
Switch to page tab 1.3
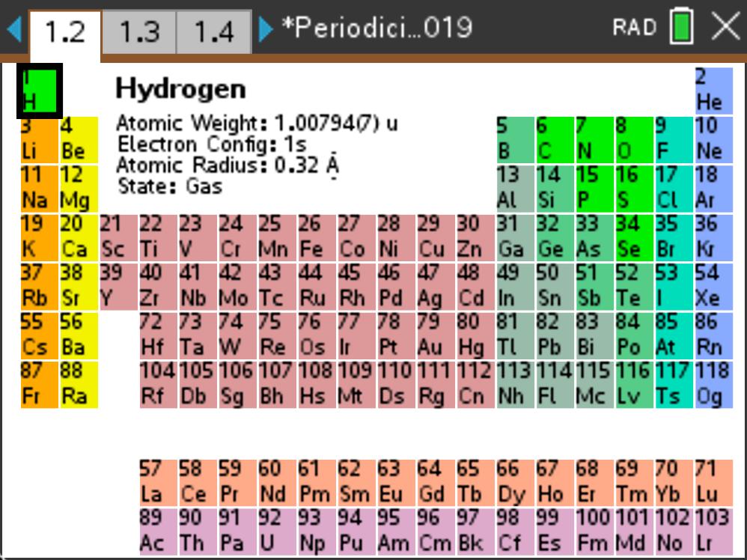tap(139, 32)
